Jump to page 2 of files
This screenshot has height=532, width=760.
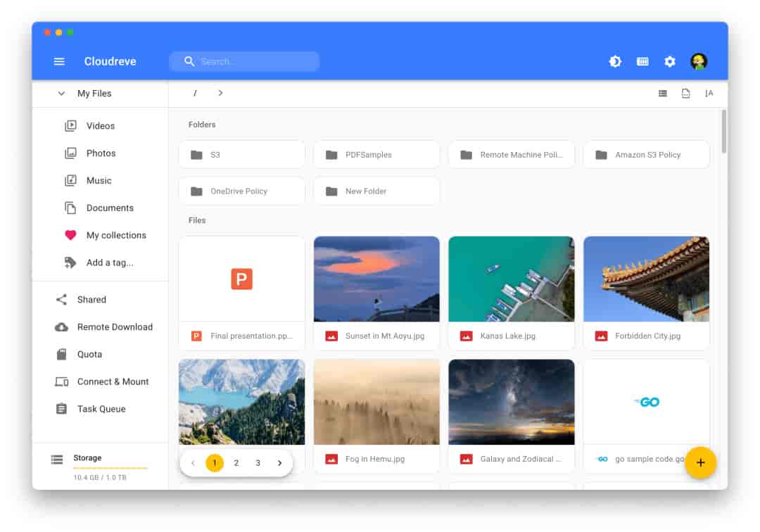236,463
